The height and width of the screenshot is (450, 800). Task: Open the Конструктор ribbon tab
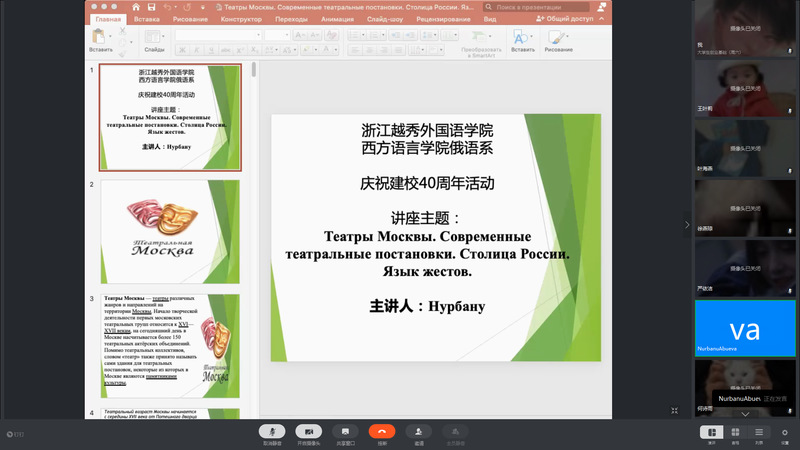coord(241,19)
